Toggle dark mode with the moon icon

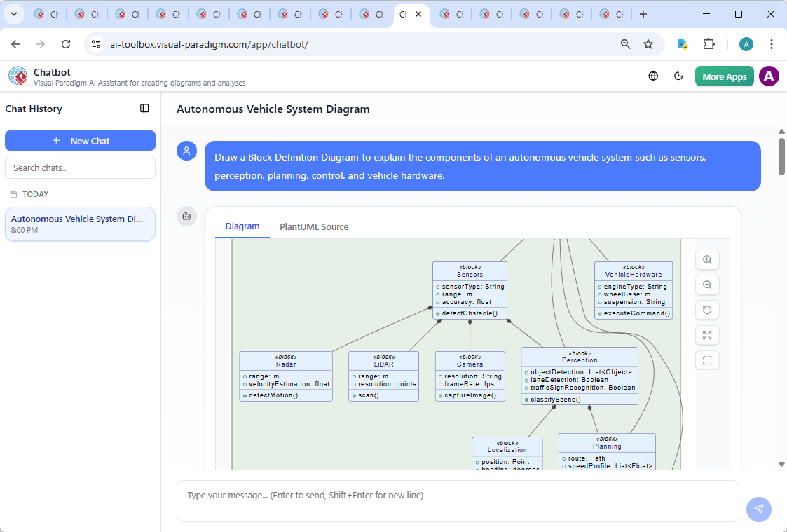pyautogui.click(x=678, y=76)
